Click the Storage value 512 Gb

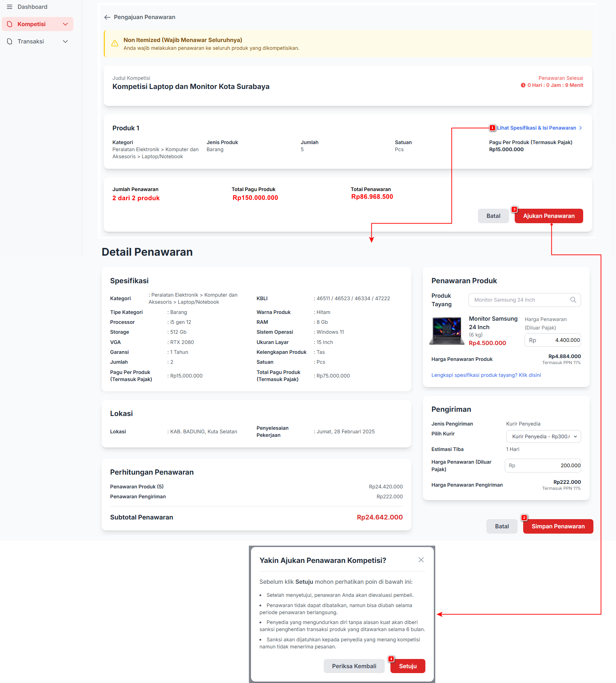tap(178, 332)
